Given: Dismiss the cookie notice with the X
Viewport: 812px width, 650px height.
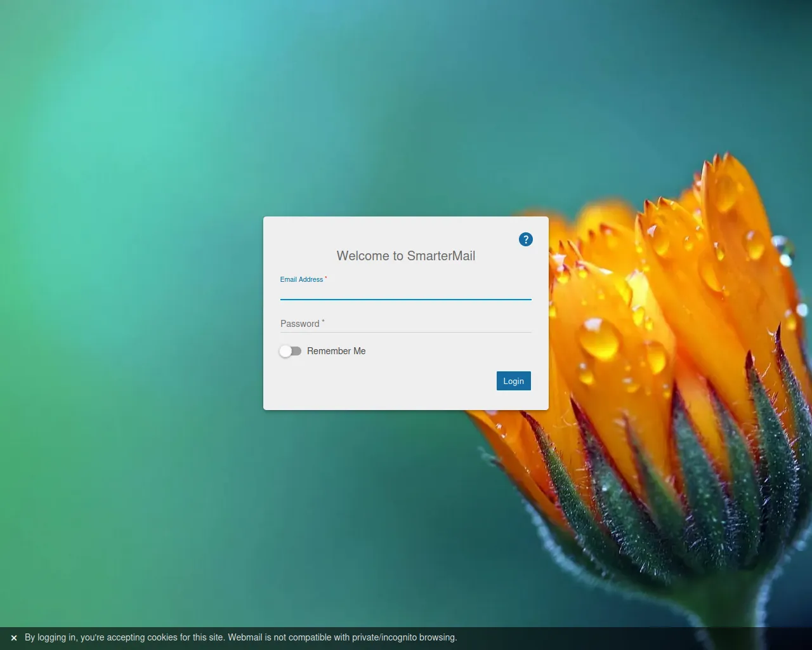Looking at the screenshot, I should pos(14,638).
